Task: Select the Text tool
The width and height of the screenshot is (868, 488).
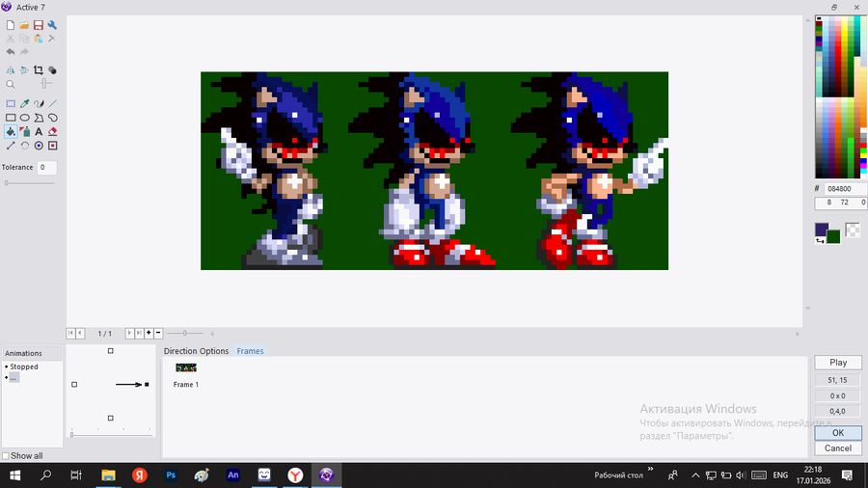Action: [x=39, y=132]
